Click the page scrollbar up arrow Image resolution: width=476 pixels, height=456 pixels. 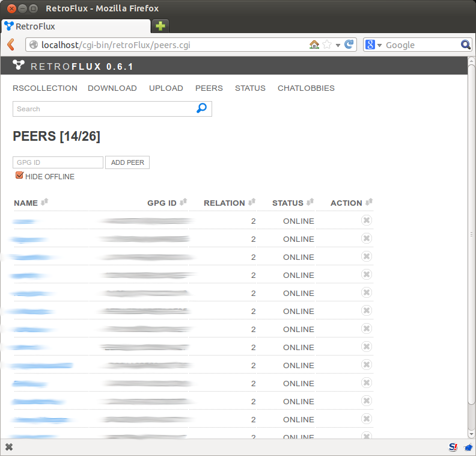(471, 61)
